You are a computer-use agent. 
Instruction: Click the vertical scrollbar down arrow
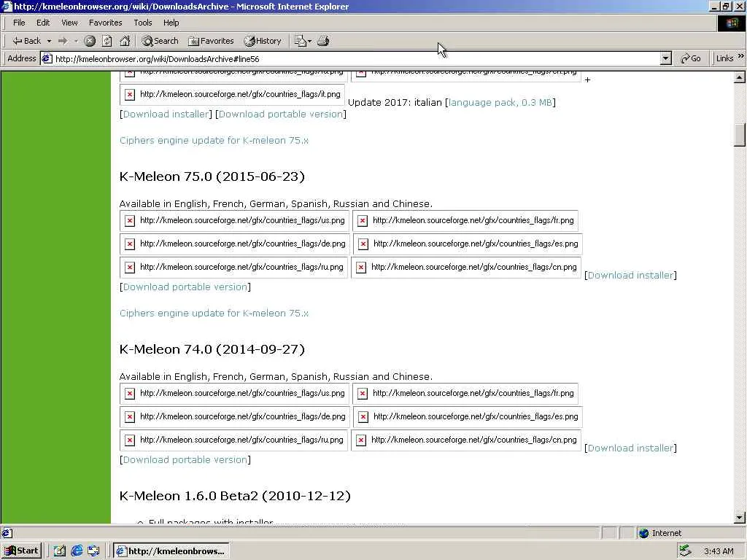coord(740,518)
